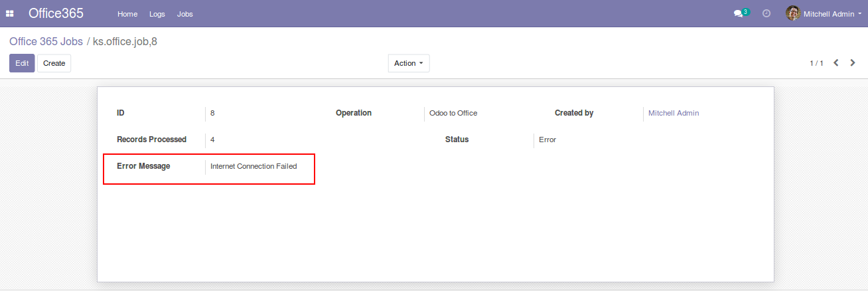Click the clock activities icon
The image size is (868, 291).
coord(766,14)
